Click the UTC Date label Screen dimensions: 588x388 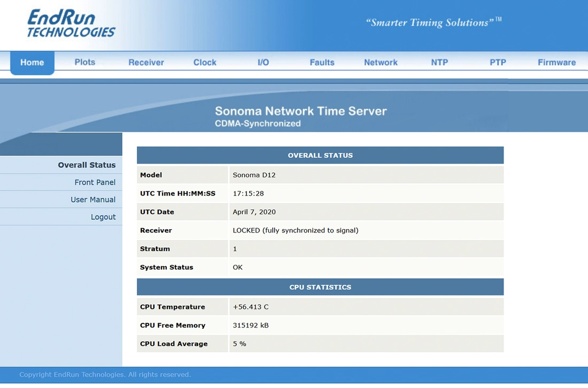(x=157, y=212)
